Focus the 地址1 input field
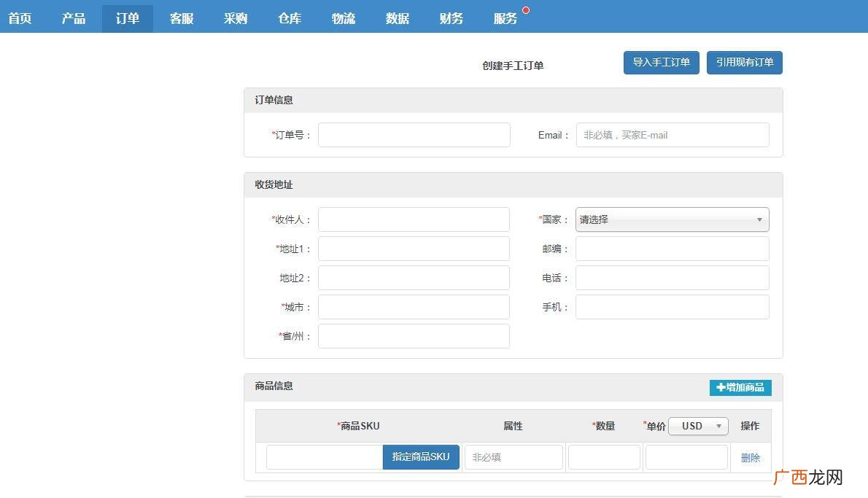 coord(414,249)
